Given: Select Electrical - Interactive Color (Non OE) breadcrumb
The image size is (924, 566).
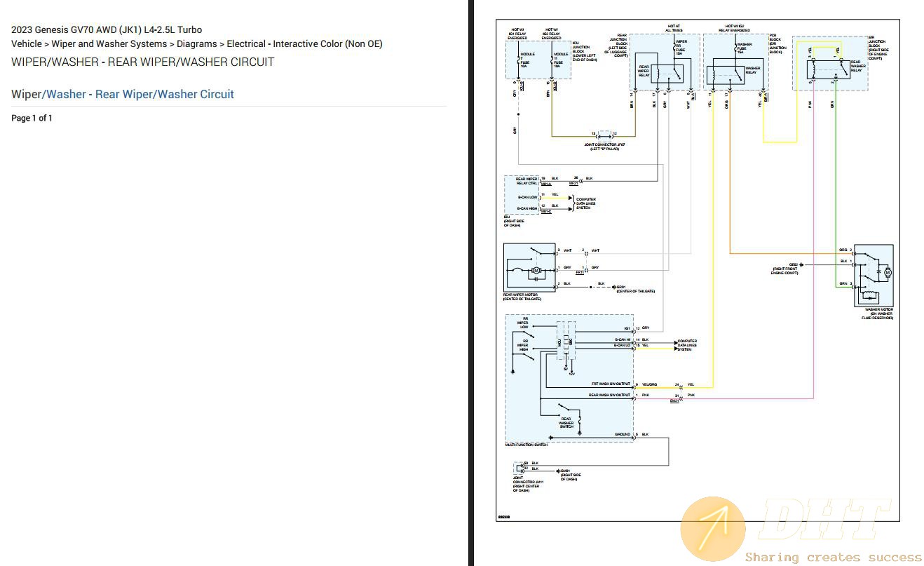Looking at the screenshot, I should pos(304,43).
